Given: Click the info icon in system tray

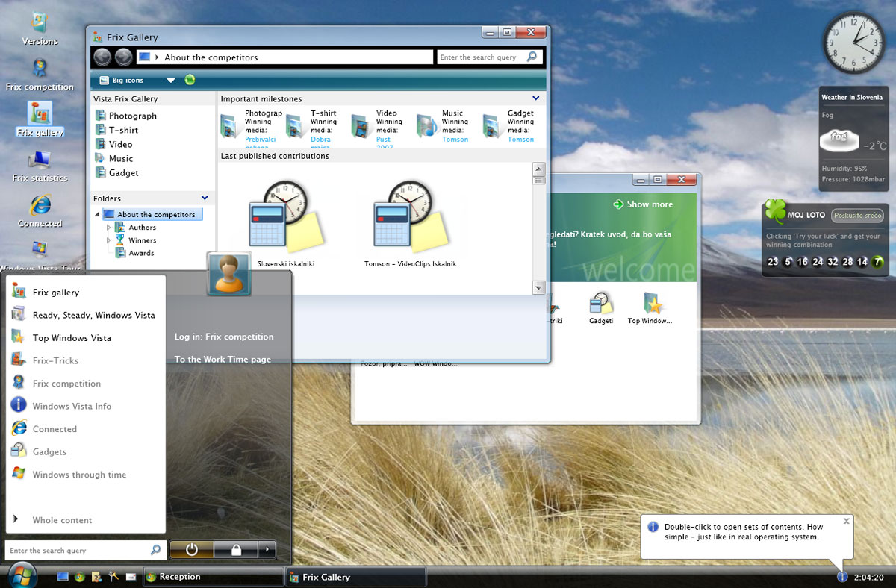Looking at the screenshot, I should (842, 577).
